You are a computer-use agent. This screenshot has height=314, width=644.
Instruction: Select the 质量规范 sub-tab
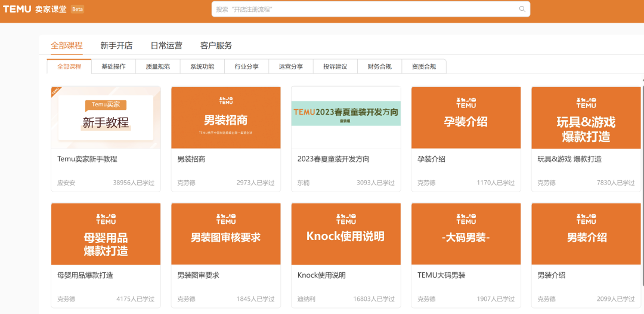[x=157, y=67]
